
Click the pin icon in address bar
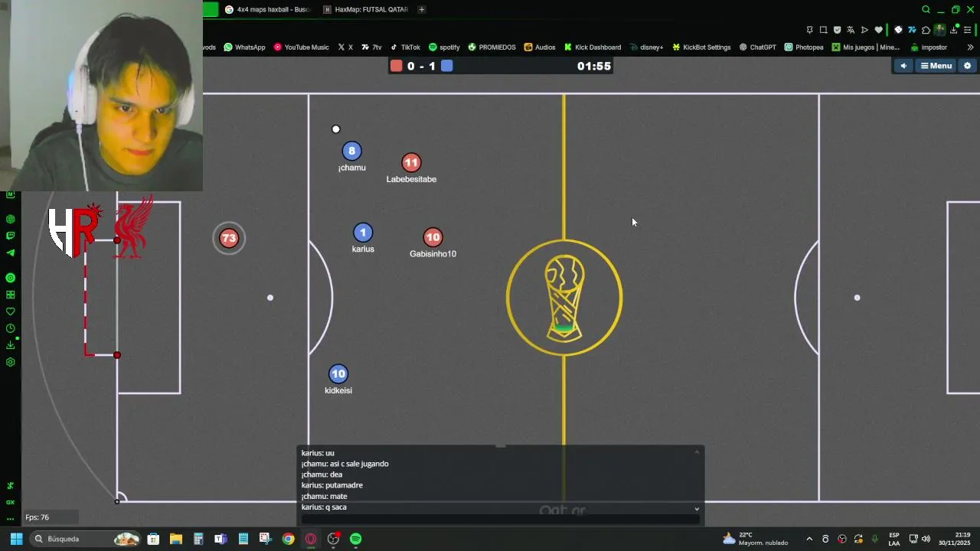click(x=809, y=30)
